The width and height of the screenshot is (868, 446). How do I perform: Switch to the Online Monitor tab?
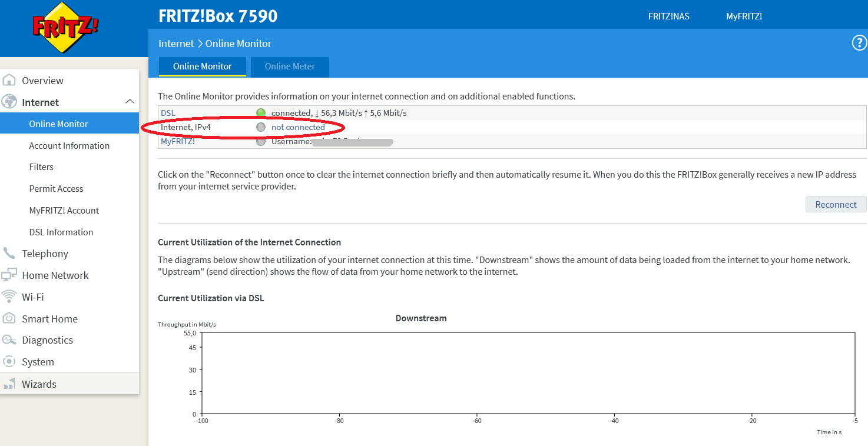tap(203, 66)
